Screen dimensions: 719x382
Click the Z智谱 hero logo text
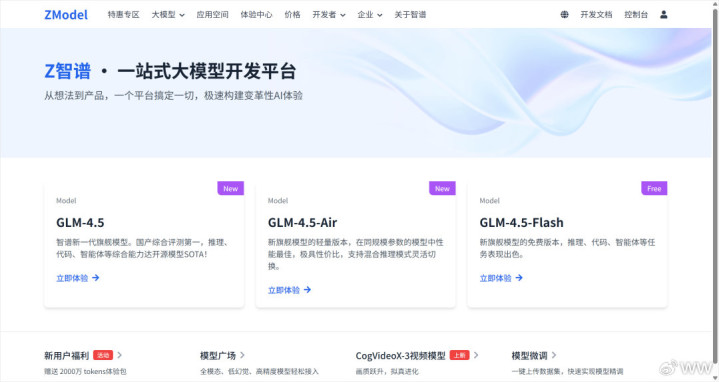pyautogui.click(x=67, y=72)
